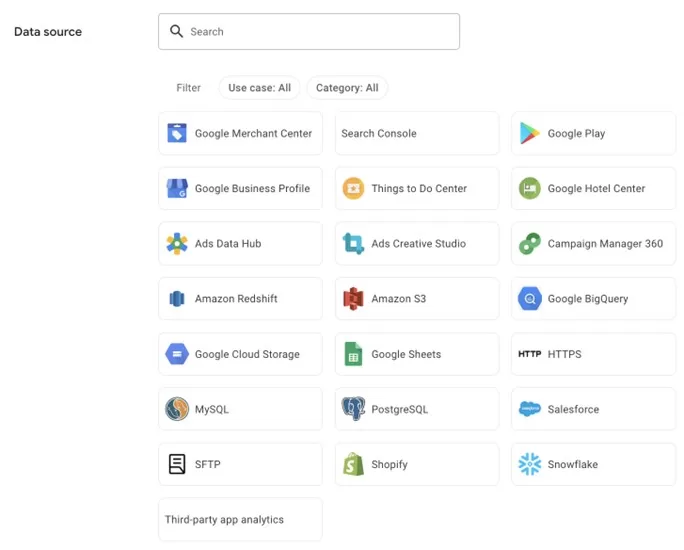This screenshot has width=684, height=550.
Task: Click the Google Merchant Center tag icon
Action: tap(177, 133)
